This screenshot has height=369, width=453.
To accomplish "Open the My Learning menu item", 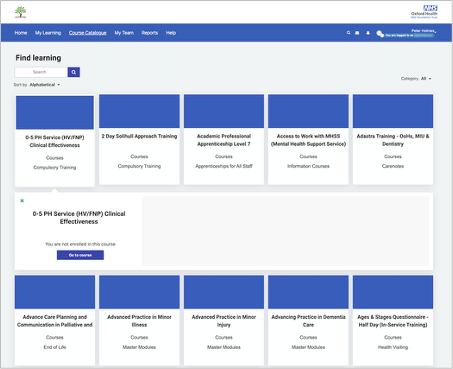I will click(x=48, y=33).
